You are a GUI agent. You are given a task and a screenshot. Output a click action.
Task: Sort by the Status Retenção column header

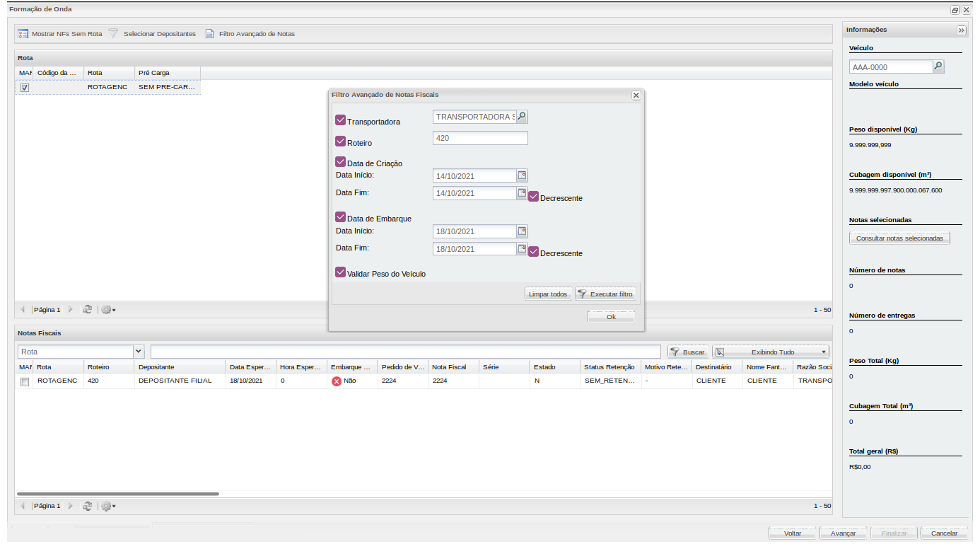[610, 367]
